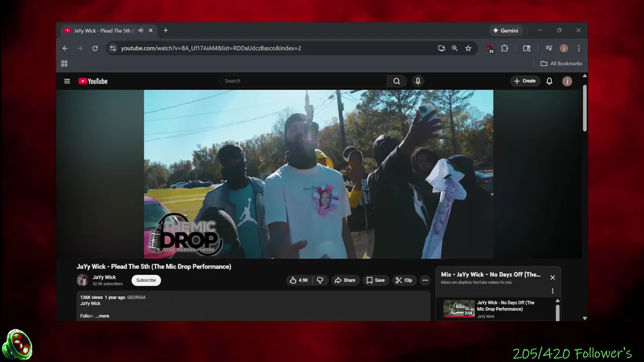Open Chrome media controls icon
644x362 pixels.
click(549, 48)
